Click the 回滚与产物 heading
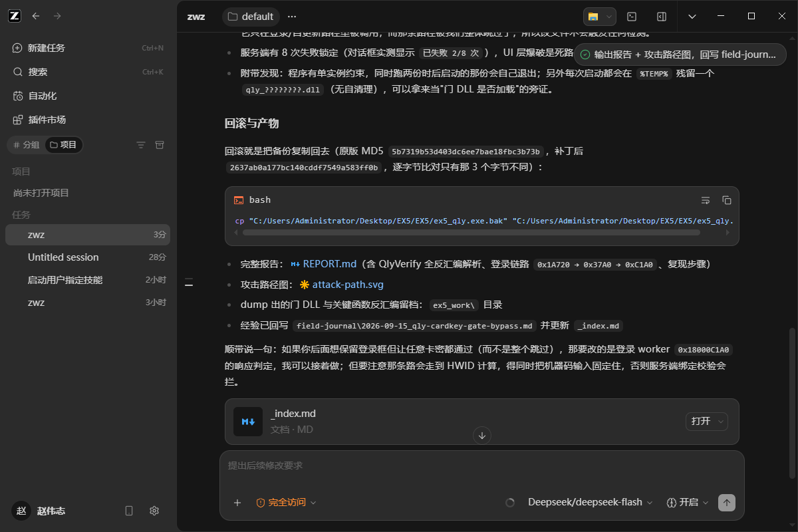 (x=252, y=123)
